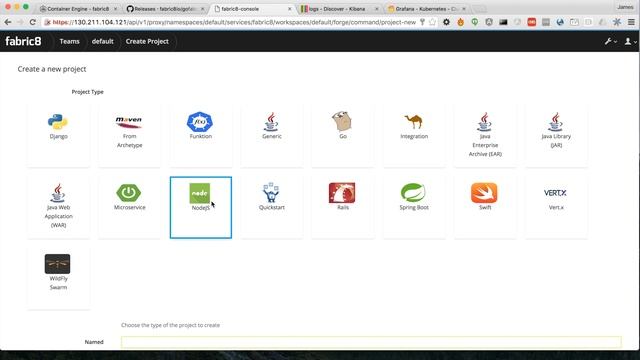Screen dimensions: 640x360
Task: Select the Vert.x project type
Action: coord(556,207)
